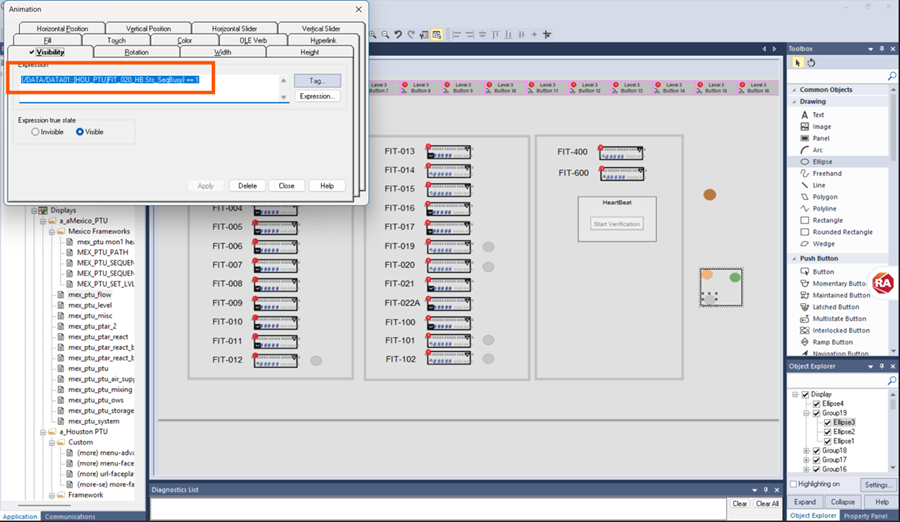Click the Settings... button in Object Explorer
Image resolution: width=900 pixels, height=522 pixels.
[878, 485]
